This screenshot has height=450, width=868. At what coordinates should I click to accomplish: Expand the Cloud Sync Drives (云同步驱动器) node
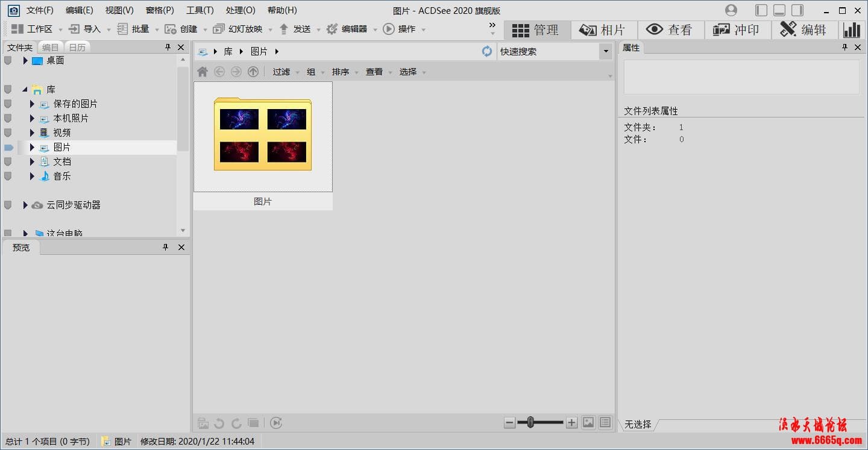[25, 205]
